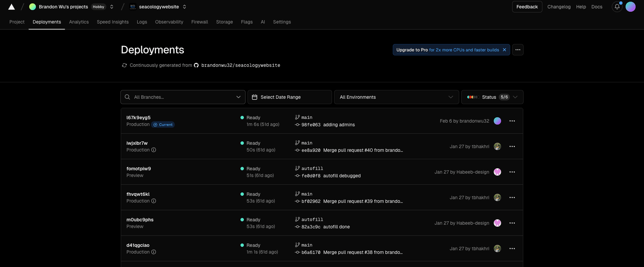Open the user account avatar menu
This screenshot has width=644, height=267.
630,7
